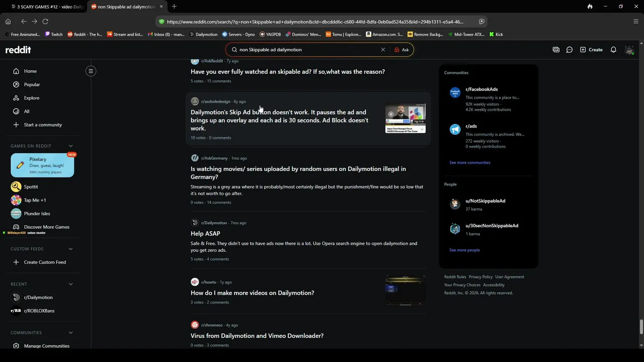The image size is (644, 362).
Task: Click the r/howto post thumbnail
Action: [406, 290]
